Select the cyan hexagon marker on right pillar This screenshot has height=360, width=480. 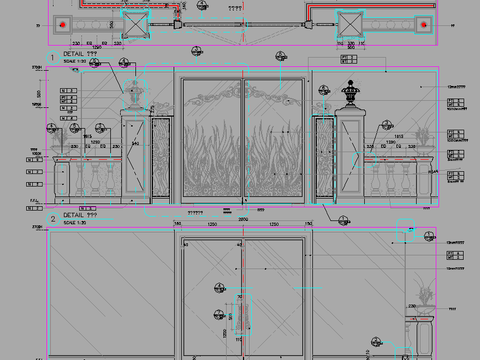point(359,160)
